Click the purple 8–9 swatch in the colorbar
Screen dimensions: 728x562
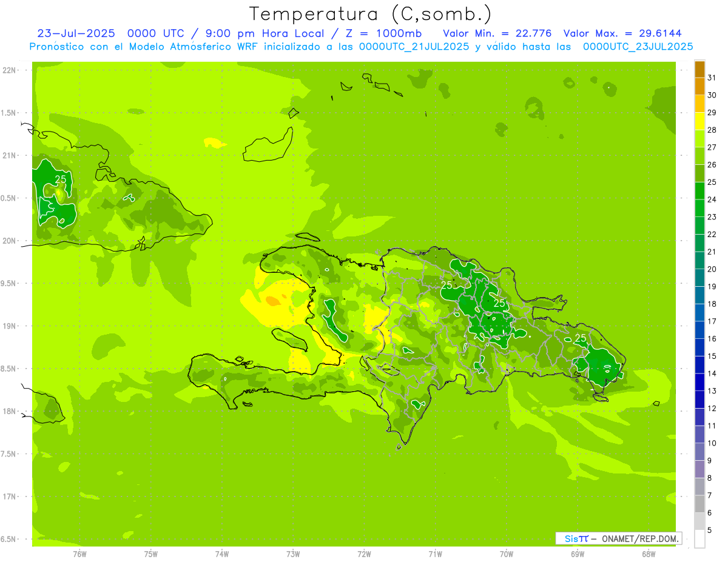tap(699, 469)
